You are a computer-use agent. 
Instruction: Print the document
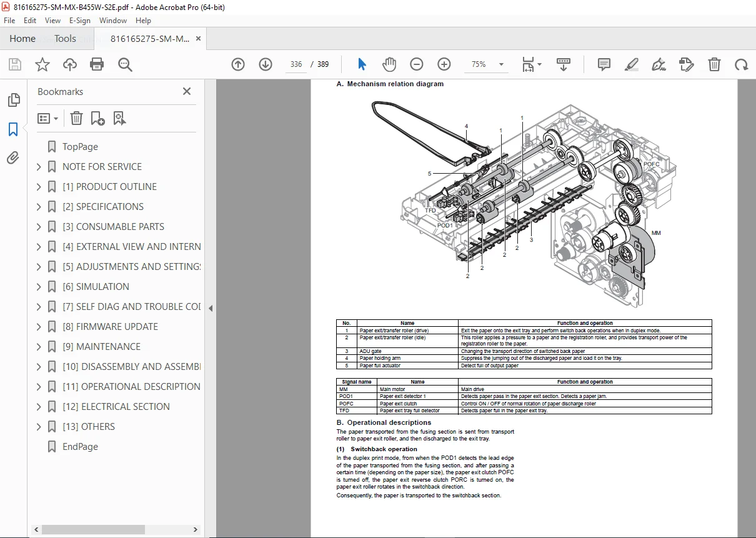coord(97,64)
